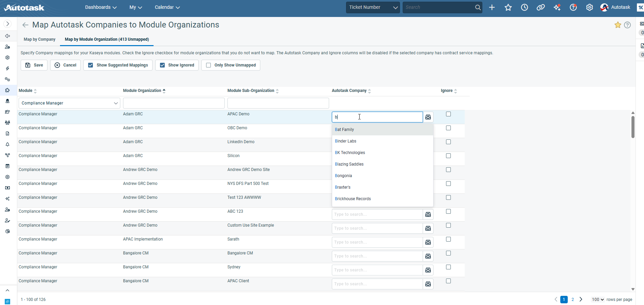Click the Save button
Viewport: 644px width, 305px height.
point(34,65)
